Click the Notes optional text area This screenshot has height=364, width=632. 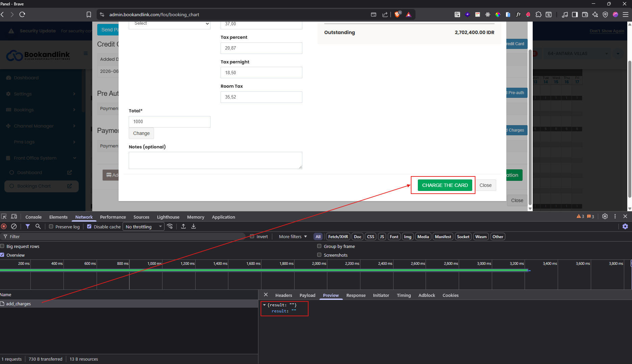(216, 160)
